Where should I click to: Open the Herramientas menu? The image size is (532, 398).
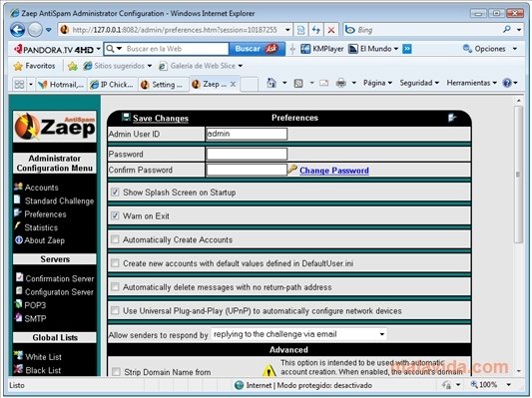(471, 83)
